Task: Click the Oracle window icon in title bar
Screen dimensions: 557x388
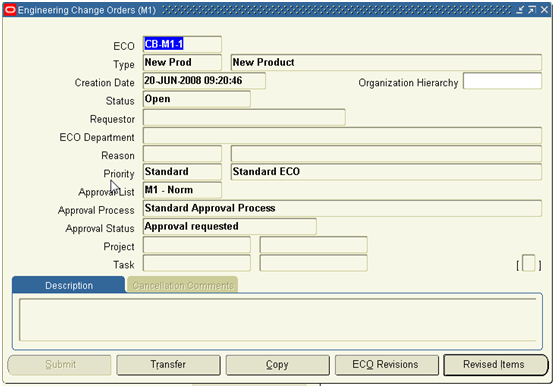Action: [x=10, y=10]
